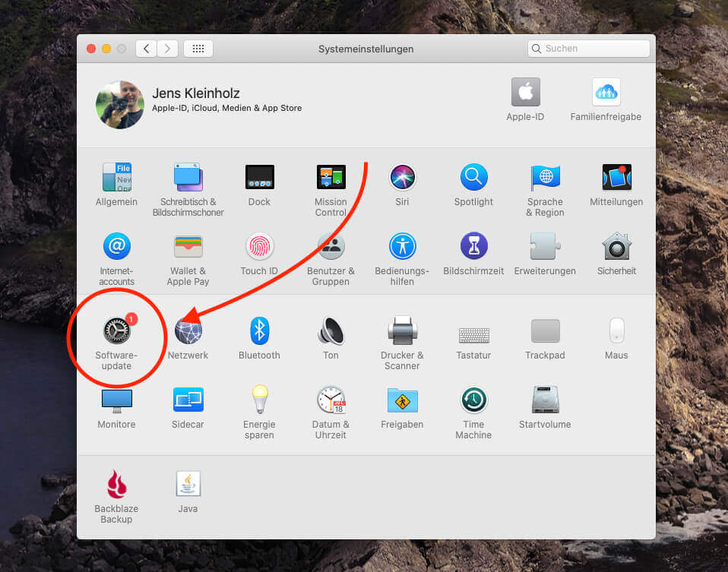This screenshot has height=572, width=728.
Task: Show all preferences grid button
Action: click(198, 49)
